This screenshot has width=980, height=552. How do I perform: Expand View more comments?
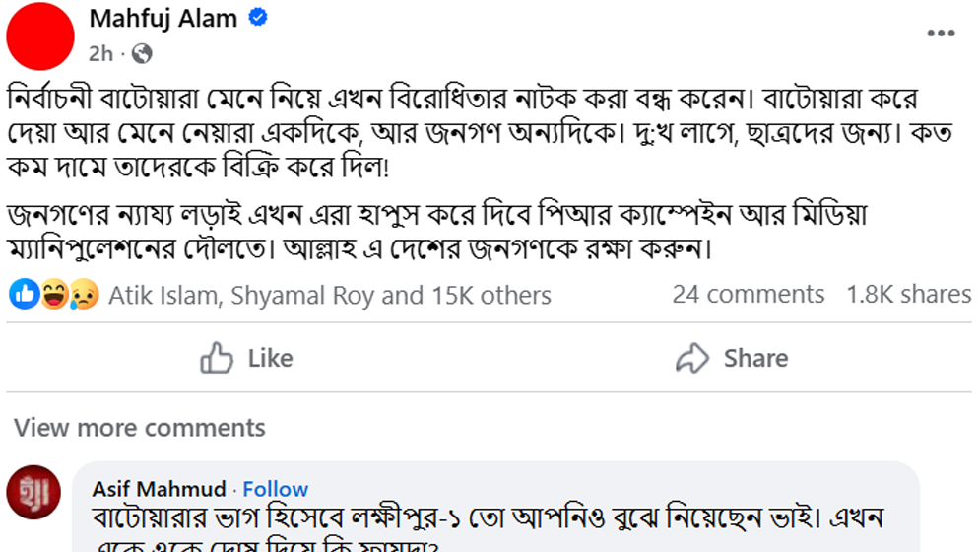[140, 428]
